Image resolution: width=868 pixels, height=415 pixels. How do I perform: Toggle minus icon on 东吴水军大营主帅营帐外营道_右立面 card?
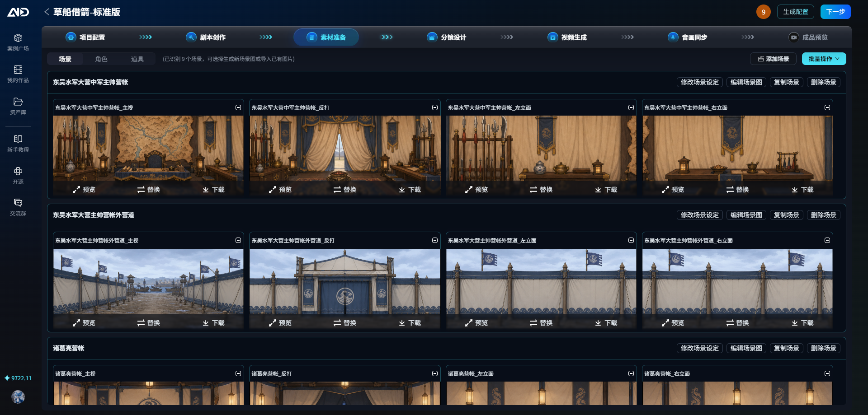point(827,240)
